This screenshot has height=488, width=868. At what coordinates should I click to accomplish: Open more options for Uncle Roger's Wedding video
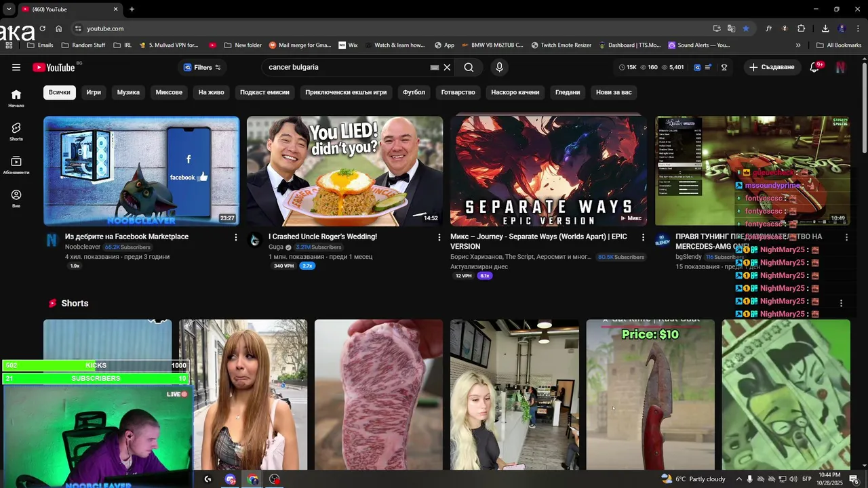pos(439,237)
